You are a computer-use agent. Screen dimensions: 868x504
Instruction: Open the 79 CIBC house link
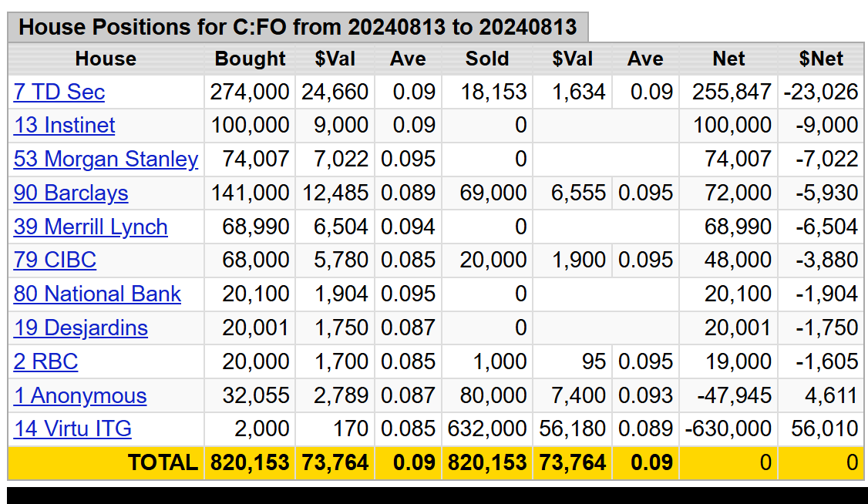click(55, 260)
